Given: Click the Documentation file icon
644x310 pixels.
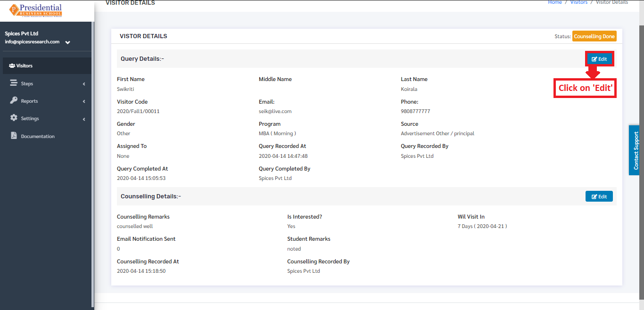Looking at the screenshot, I should click(14, 136).
